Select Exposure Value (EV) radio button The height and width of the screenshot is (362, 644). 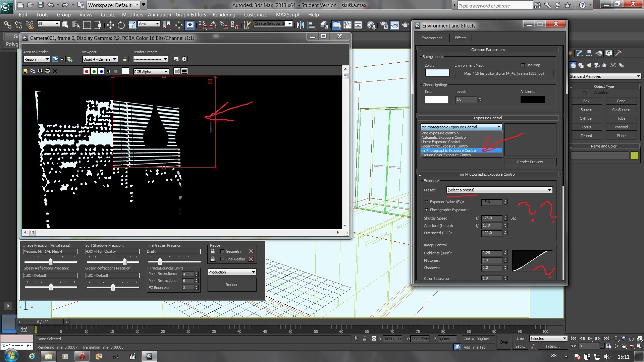click(x=426, y=202)
